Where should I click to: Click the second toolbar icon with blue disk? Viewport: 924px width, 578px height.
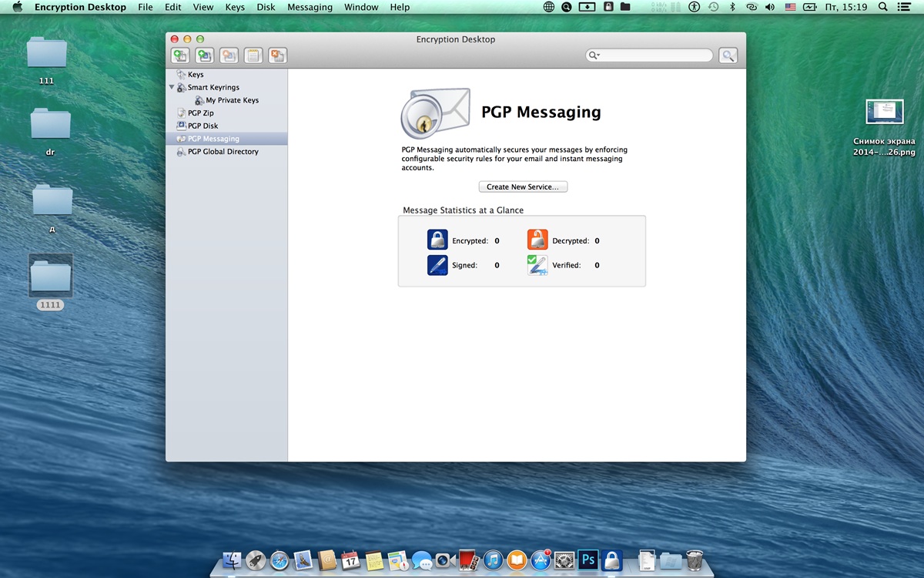tap(205, 55)
